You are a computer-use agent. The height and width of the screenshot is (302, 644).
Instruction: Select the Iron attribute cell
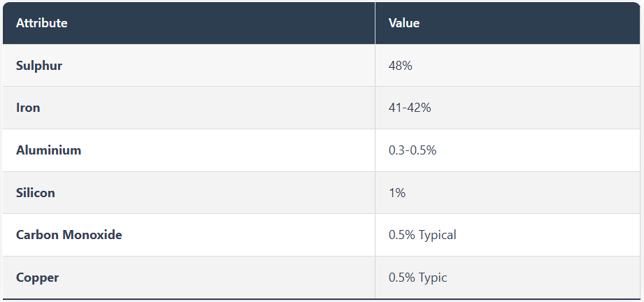28,108
